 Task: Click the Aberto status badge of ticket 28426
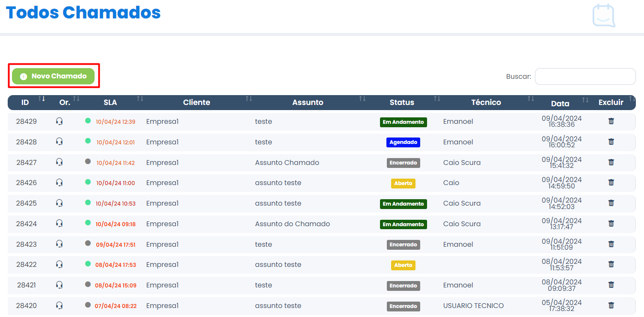coord(403,183)
